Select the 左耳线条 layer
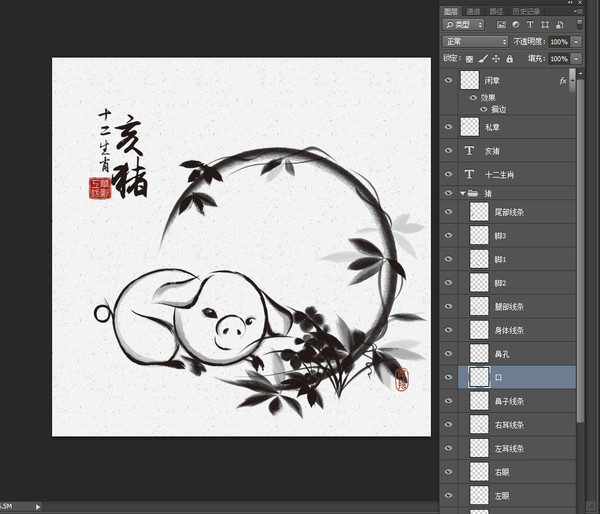This screenshot has height=514, width=600. pyautogui.click(x=517, y=448)
